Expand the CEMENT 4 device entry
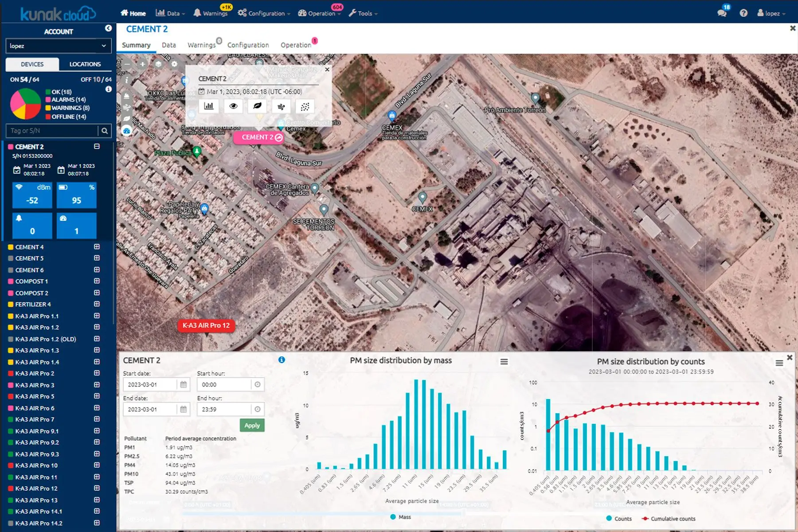 (x=97, y=247)
